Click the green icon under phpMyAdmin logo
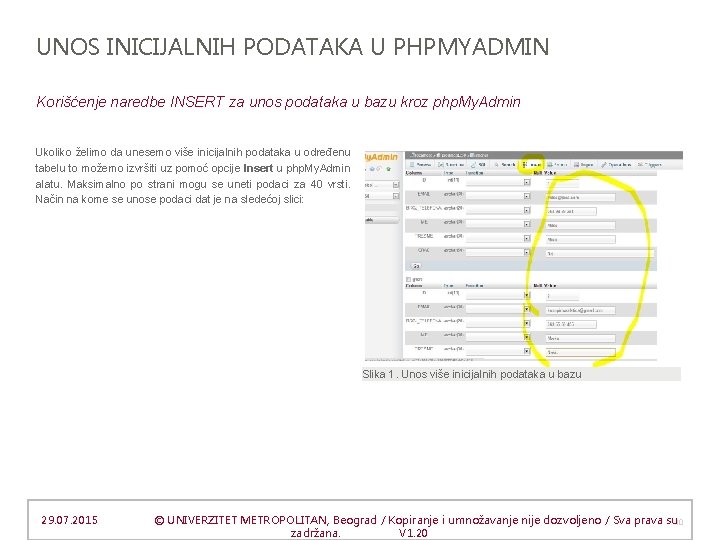The image size is (720, 540). 388,169
